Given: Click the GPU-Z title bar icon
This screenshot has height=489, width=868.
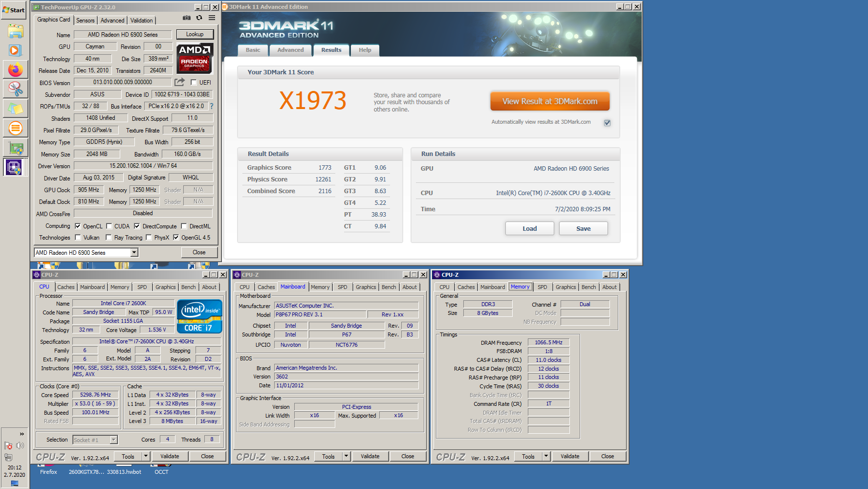Looking at the screenshot, I should [36, 7].
